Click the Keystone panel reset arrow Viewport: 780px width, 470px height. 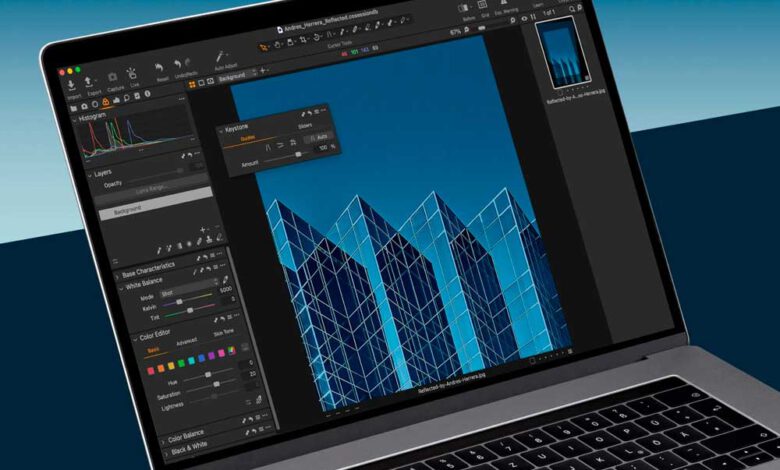coord(309,114)
